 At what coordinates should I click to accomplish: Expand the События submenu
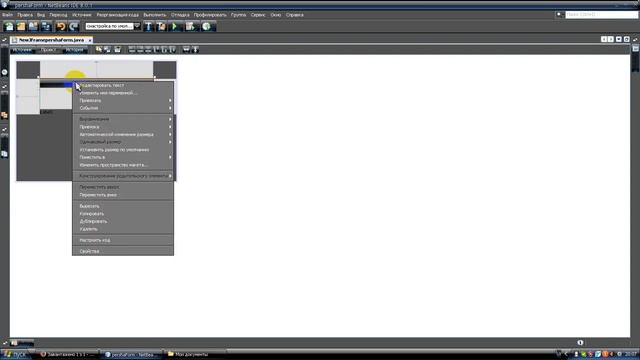pos(123,108)
